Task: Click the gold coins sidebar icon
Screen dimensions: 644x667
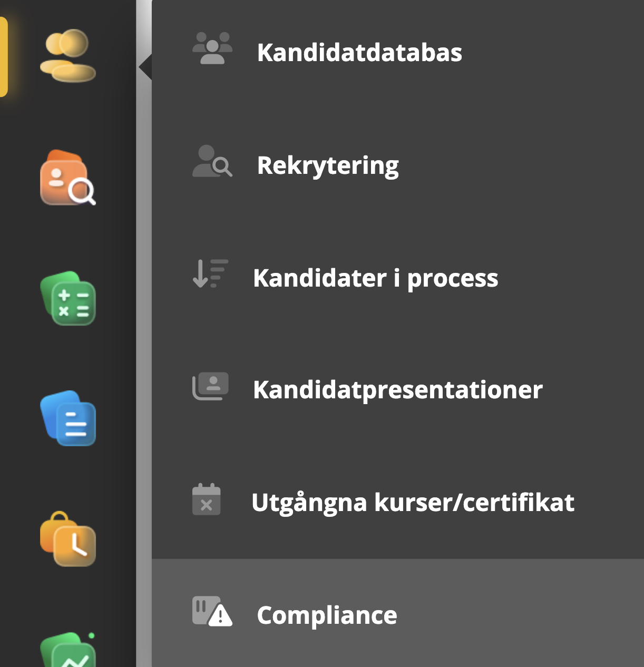Action: (x=67, y=56)
